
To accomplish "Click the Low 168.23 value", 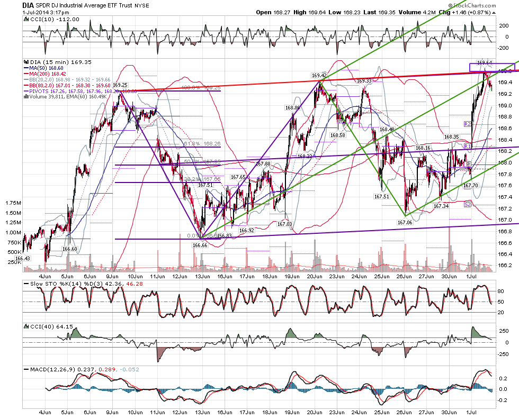I will tap(344, 12).
